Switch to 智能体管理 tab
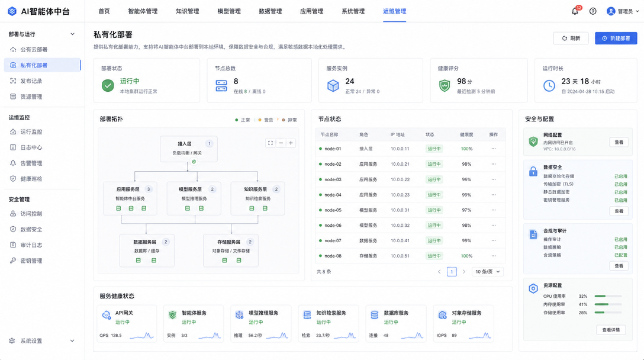 click(143, 11)
